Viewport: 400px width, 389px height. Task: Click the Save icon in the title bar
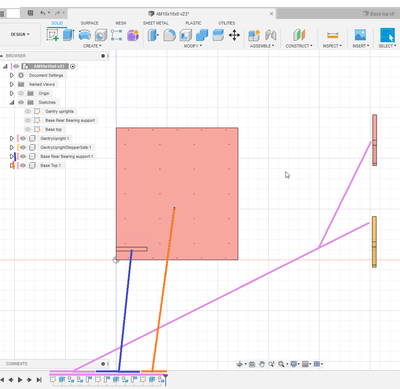(x=30, y=13)
